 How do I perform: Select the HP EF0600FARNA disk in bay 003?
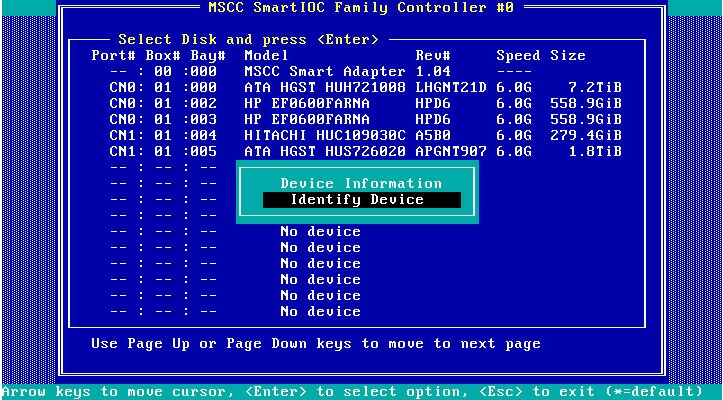click(356, 119)
